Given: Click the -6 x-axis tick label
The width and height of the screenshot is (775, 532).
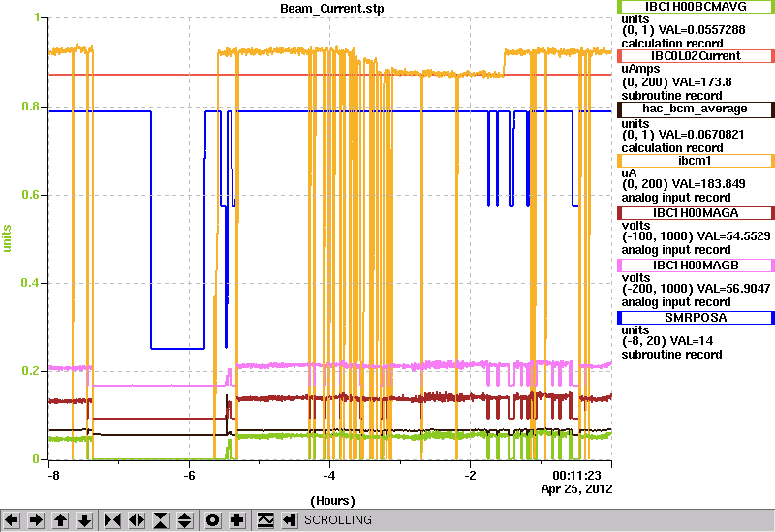Looking at the screenshot, I should pos(189,476).
